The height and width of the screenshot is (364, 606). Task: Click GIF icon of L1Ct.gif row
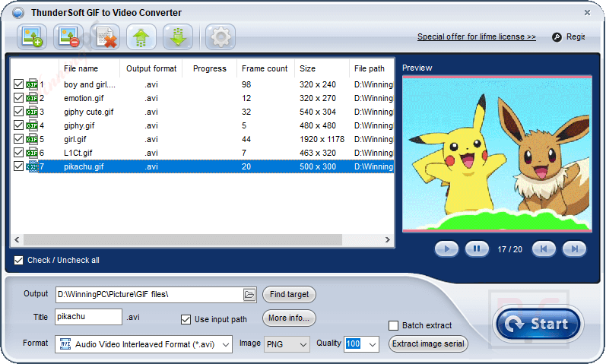(32, 153)
